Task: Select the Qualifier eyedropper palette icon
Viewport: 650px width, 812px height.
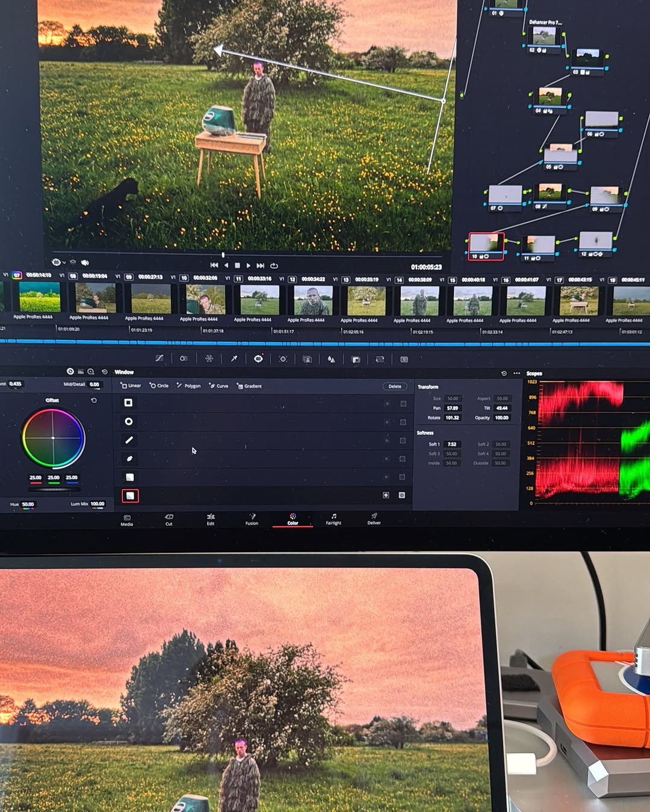Action: (234, 358)
